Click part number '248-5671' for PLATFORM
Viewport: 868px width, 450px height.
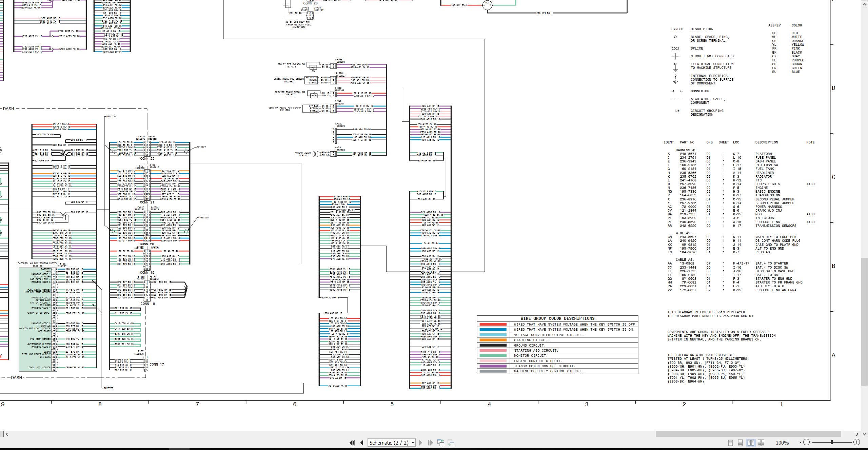[688, 154]
